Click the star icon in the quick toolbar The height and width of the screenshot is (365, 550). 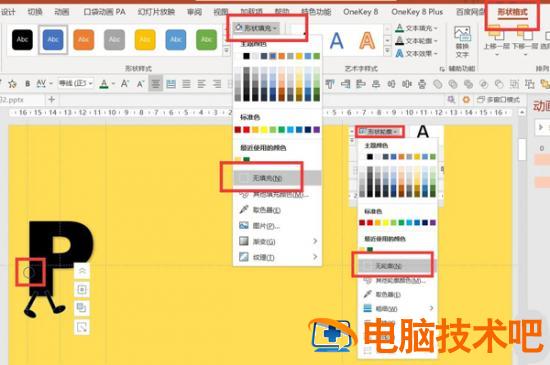point(12,84)
